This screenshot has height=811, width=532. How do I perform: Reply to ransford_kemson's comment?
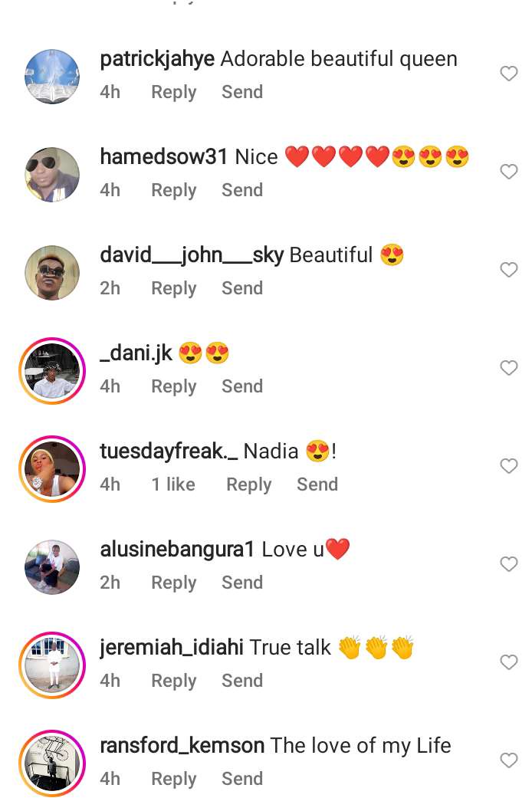(x=174, y=779)
